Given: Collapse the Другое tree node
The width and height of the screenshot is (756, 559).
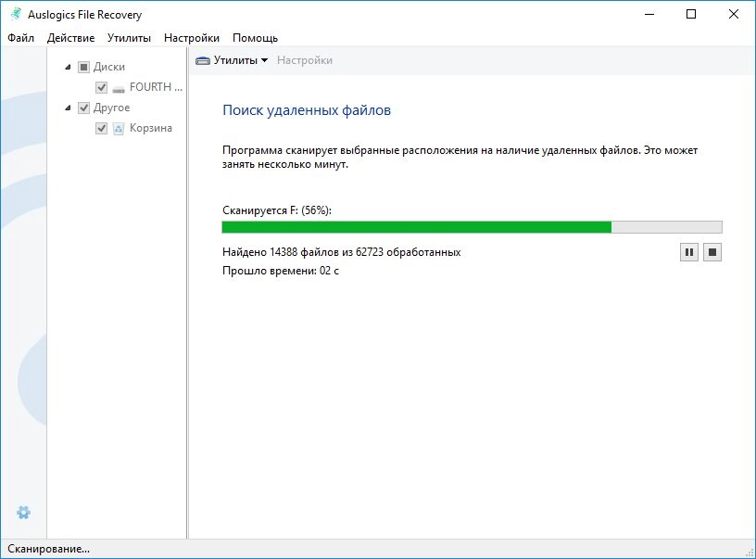Looking at the screenshot, I should [x=68, y=108].
